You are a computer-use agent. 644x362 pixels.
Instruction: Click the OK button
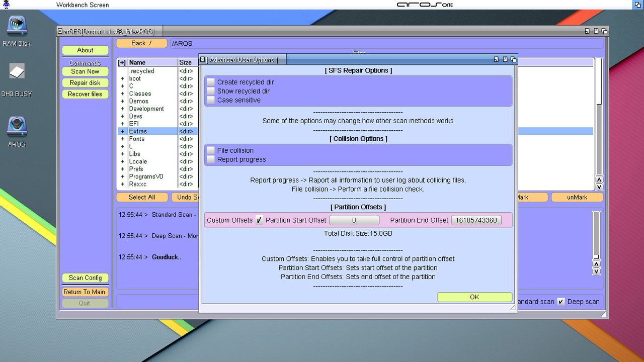click(x=474, y=297)
